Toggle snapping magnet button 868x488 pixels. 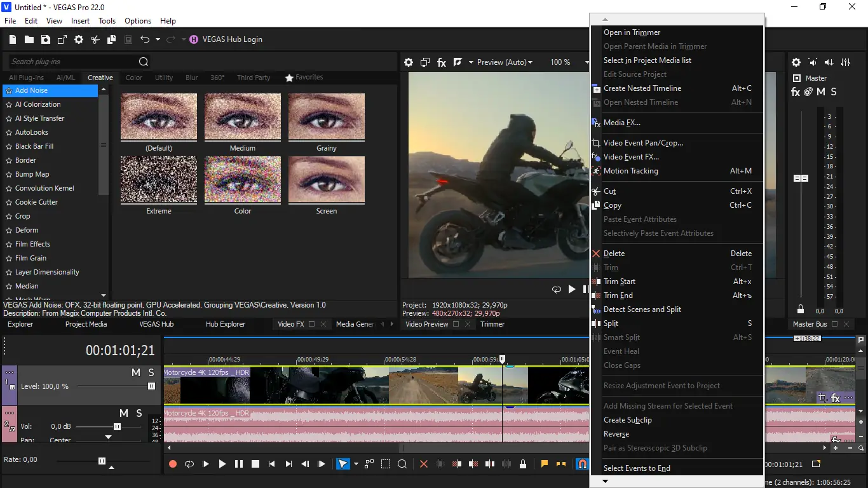point(581,464)
